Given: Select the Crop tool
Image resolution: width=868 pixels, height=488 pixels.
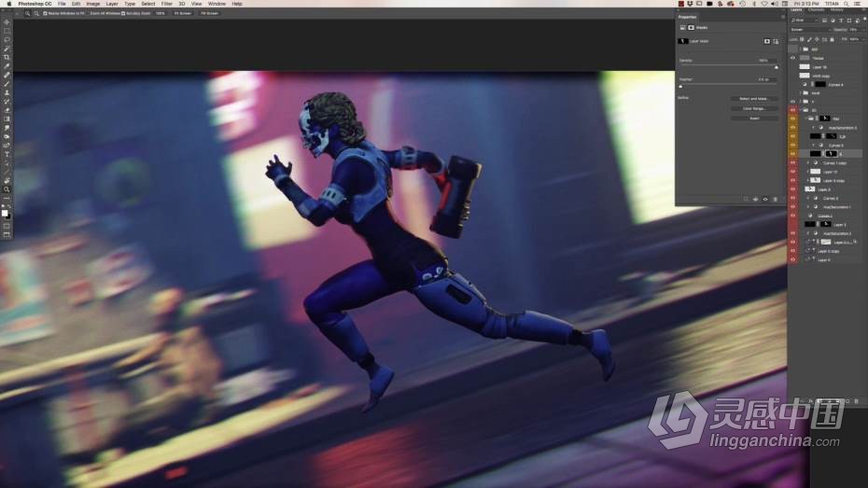Looking at the screenshot, I should pos(7,57).
